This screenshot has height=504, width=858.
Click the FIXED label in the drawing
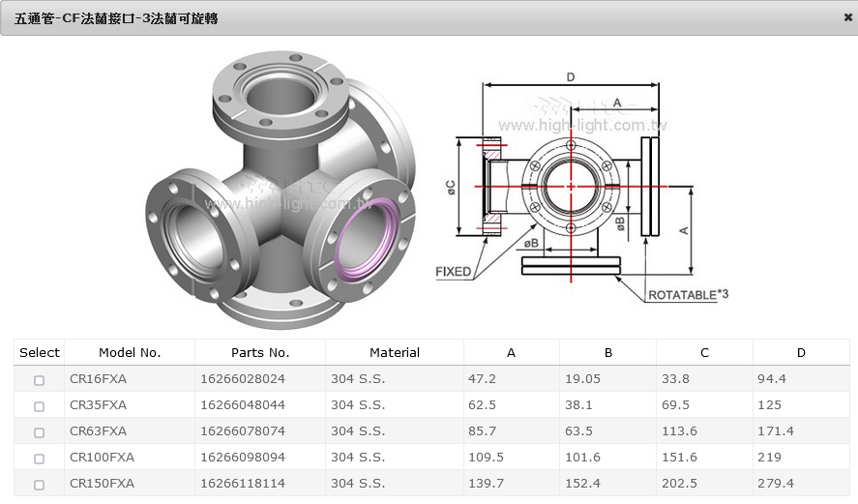(x=454, y=272)
